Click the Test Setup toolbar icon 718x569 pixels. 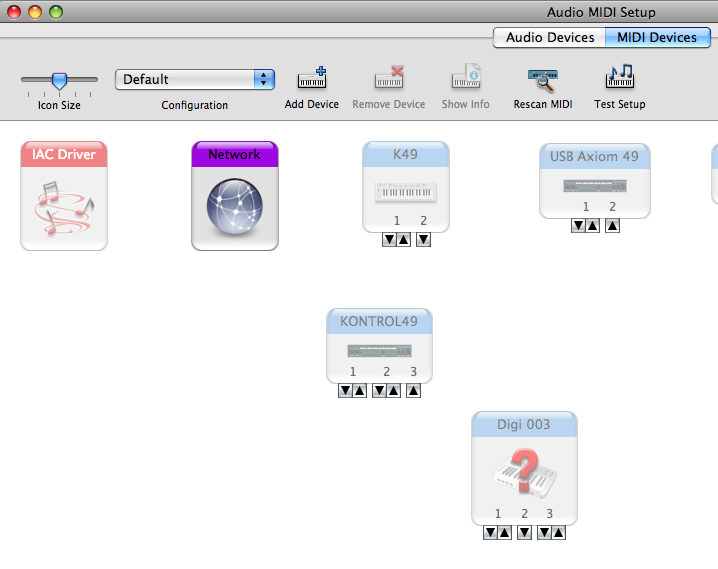click(x=620, y=76)
